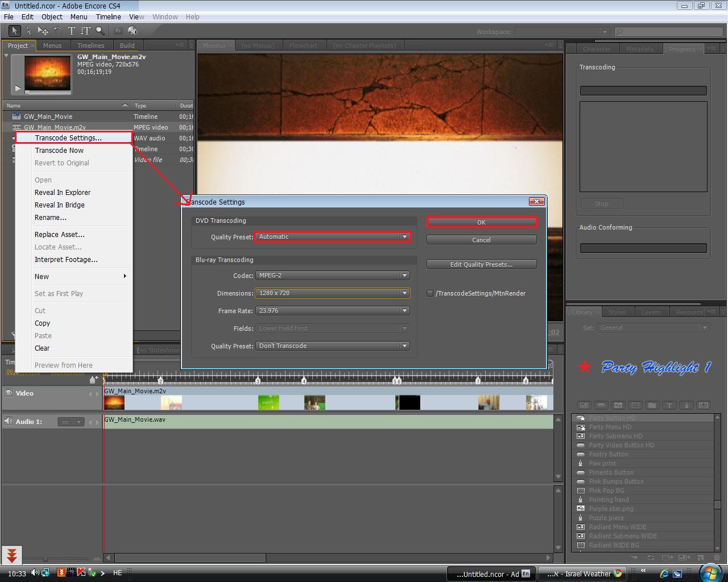The width and height of the screenshot is (728, 582).
Task: Select the Rotate tool
Action: point(57,31)
